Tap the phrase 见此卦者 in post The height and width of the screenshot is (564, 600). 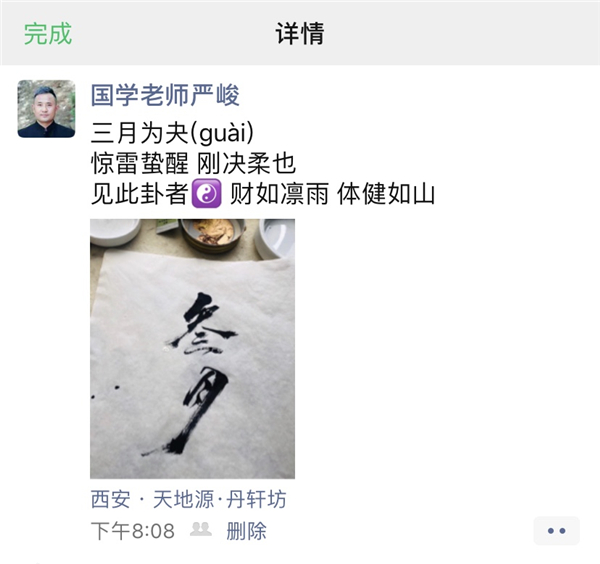(x=140, y=194)
